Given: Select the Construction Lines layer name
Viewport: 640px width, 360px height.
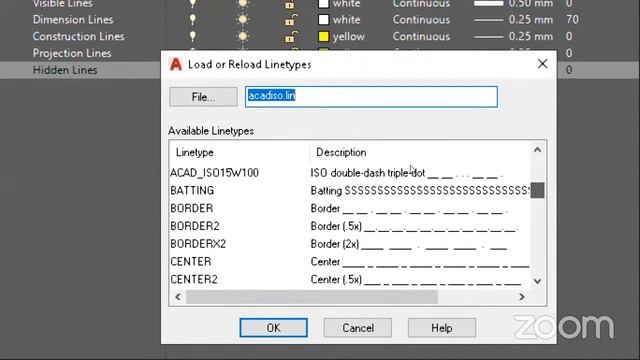Looking at the screenshot, I should [x=78, y=36].
